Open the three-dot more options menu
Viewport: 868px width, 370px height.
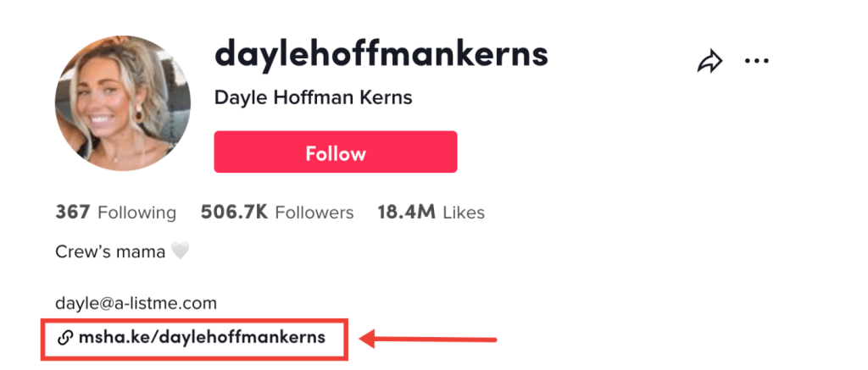pyautogui.click(x=756, y=61)
